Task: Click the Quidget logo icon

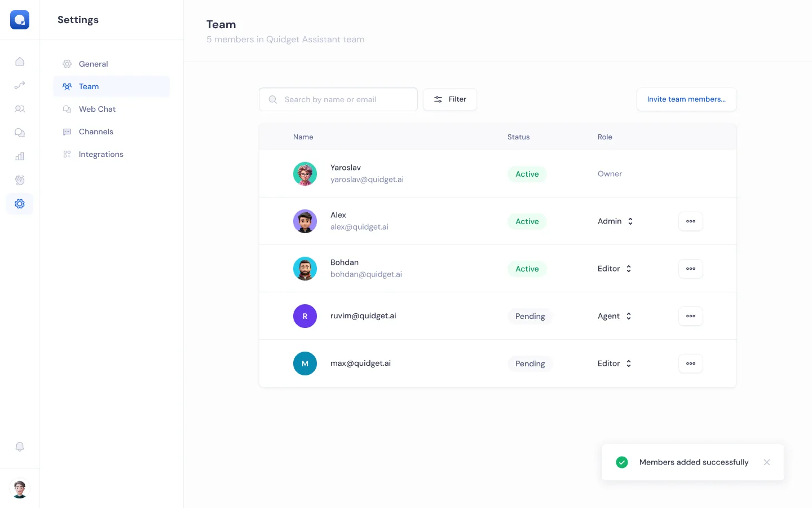Action: pos(20,20)
